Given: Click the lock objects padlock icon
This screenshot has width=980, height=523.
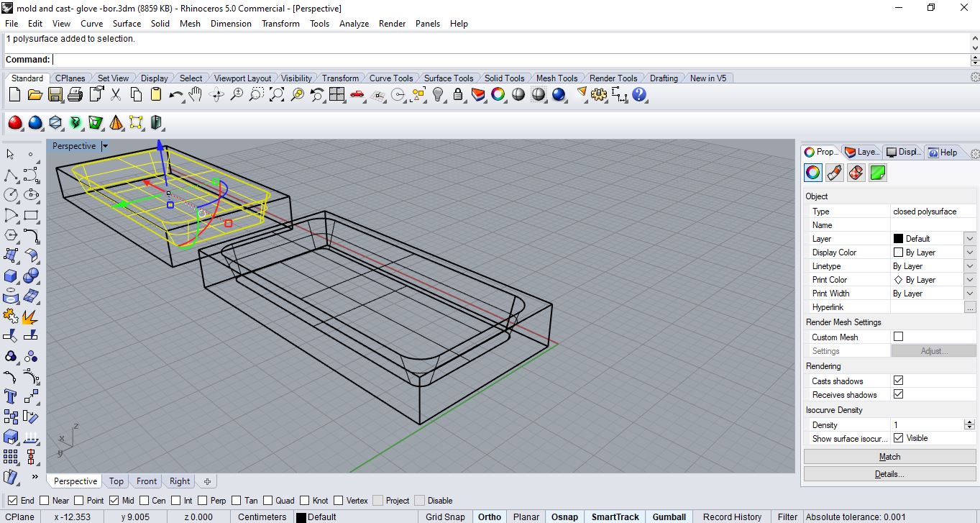Looking at the screenshot, I should [x=457, y=95].
